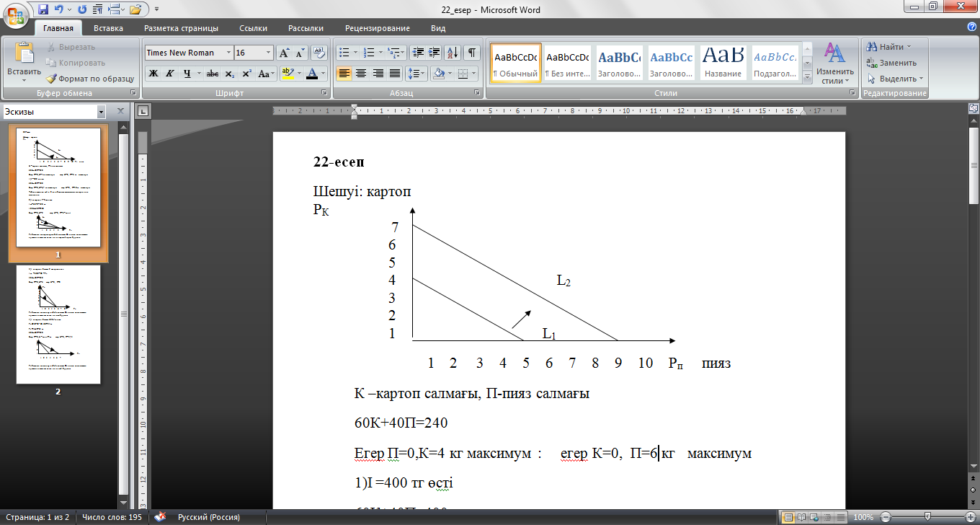Expand the styles gallery
The width and height of the screenshot is (980, 525).
(807, 76)
